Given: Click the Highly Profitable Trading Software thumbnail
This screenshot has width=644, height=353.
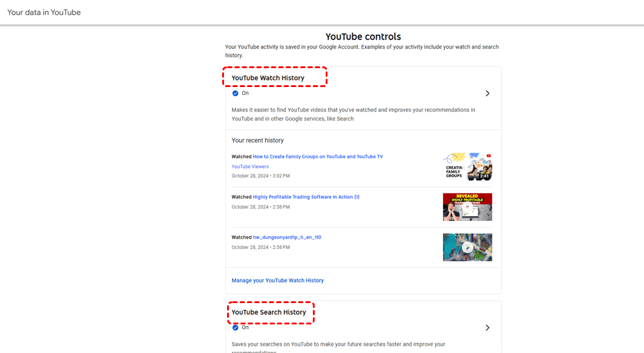Looking at the screenshot, I should pos(467,207).
